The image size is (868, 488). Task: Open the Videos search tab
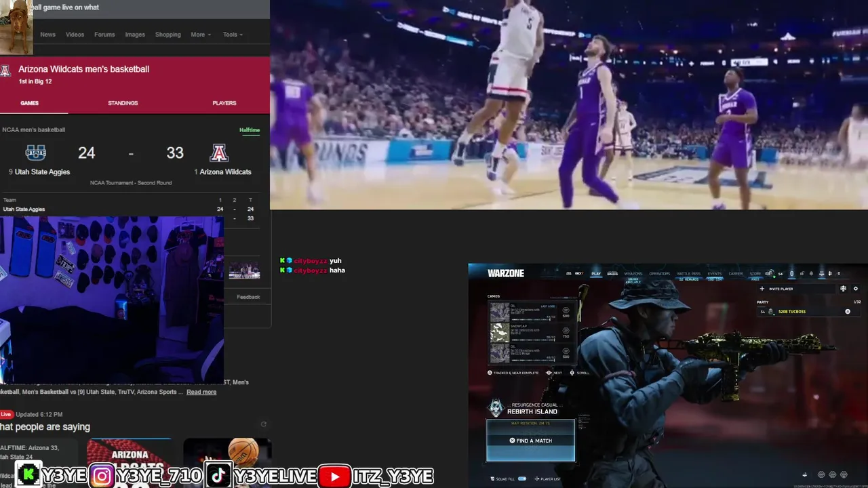pos(75,35)
